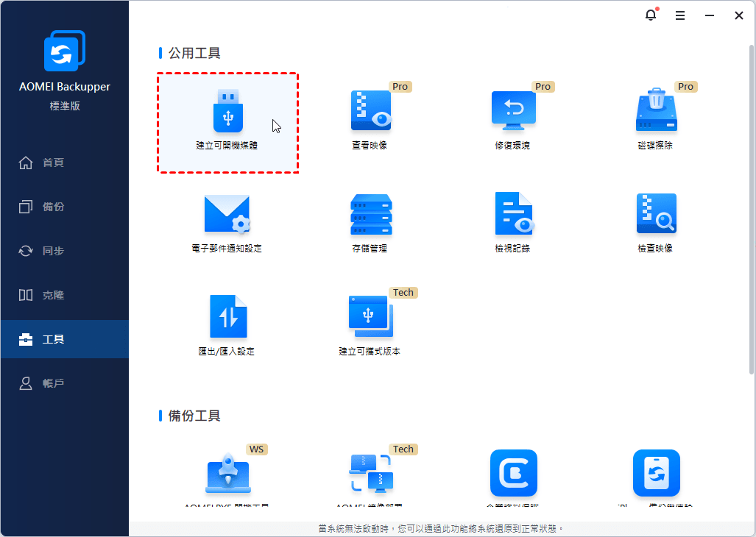Open 電子郵件通知設定 email settings

227,214
